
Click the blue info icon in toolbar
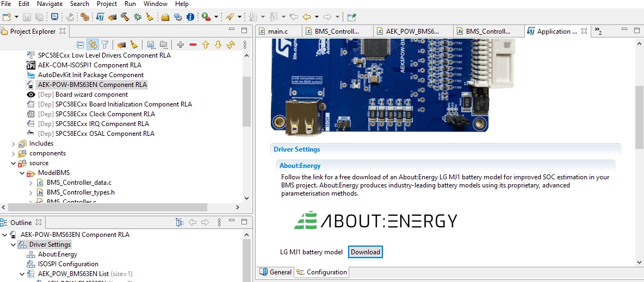(x=190, y=17)
